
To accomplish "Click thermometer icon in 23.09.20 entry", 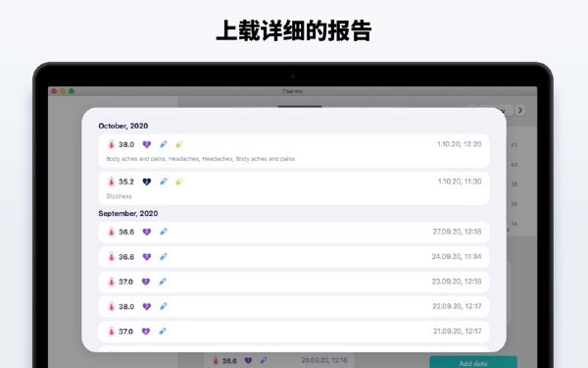I will 111,282.
